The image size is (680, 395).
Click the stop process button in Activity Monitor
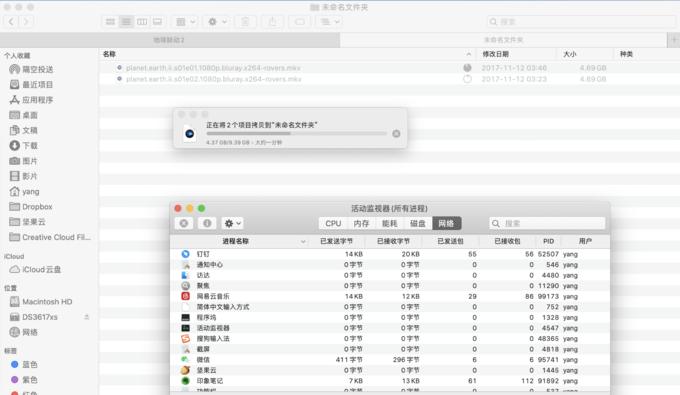(184, 223)
